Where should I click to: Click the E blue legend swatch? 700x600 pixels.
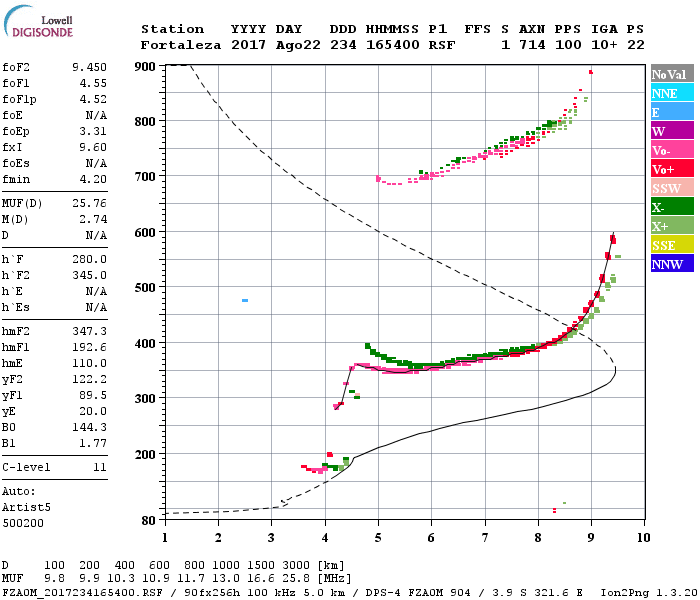point(672,112)
